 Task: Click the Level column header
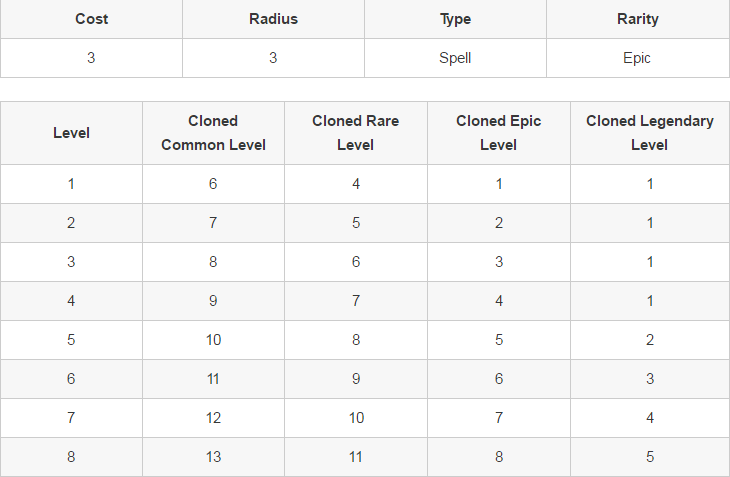point(71,133)
